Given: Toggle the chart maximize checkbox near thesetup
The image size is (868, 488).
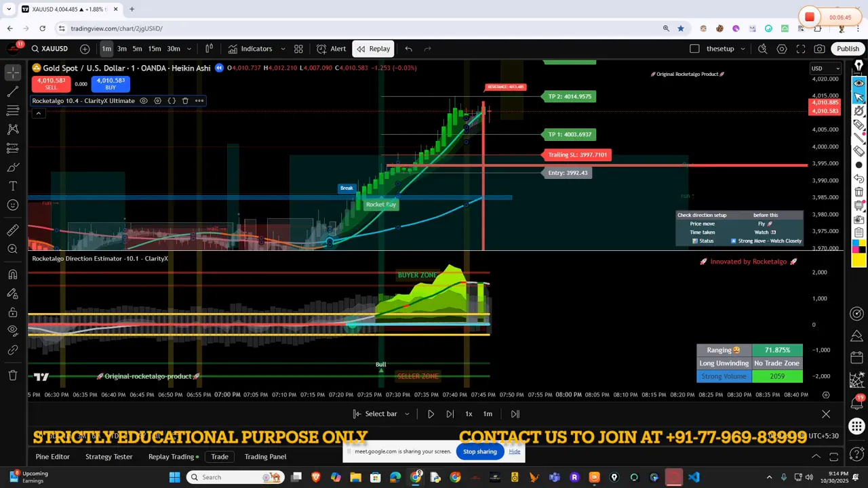Looking at the screenshot, I should coord(694,48).
